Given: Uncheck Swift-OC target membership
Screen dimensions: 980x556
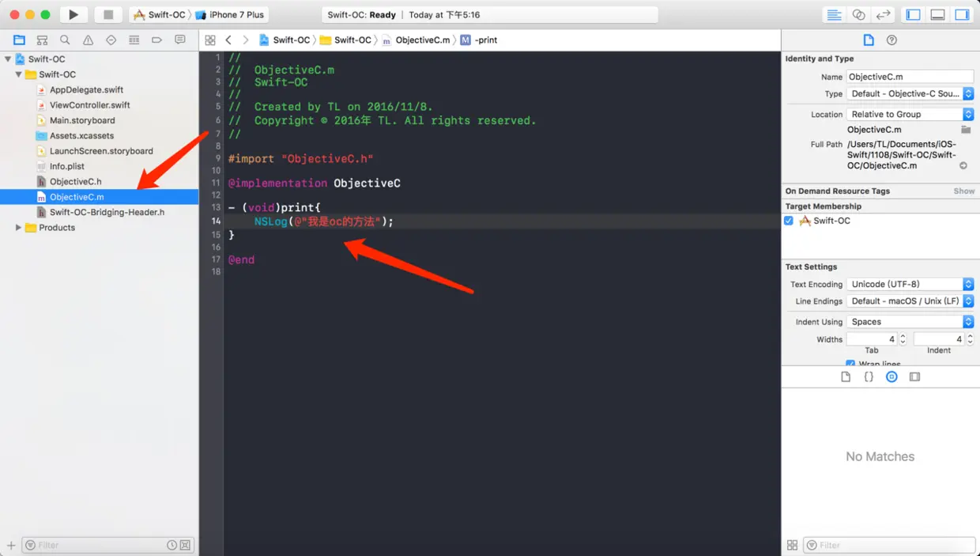Looking at the screenshot, I should click(788, 221).
